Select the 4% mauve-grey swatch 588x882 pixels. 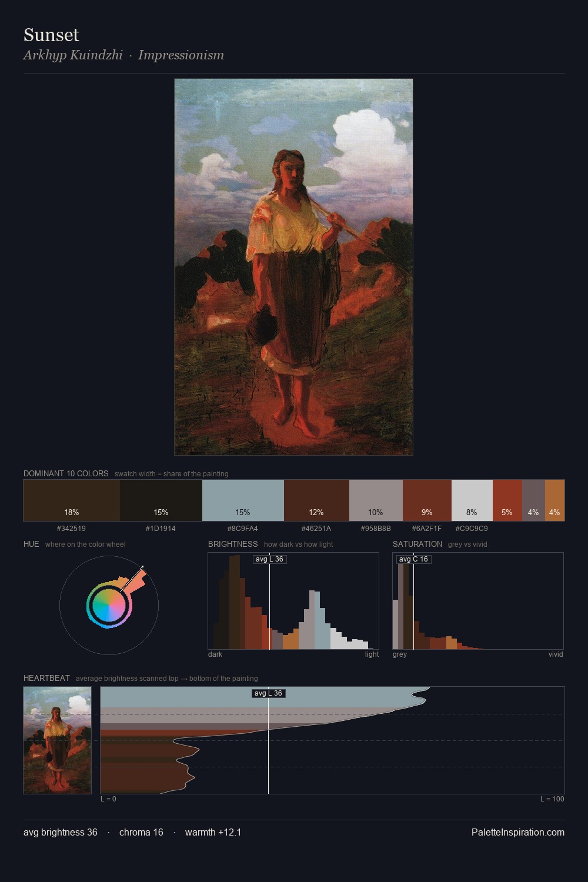(x=533, y=500)
